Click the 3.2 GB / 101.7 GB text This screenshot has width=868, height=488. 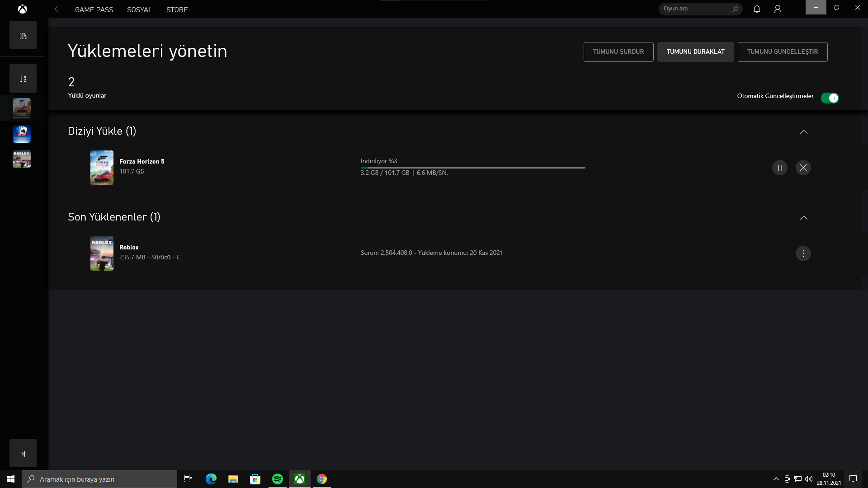coord(385,173)
